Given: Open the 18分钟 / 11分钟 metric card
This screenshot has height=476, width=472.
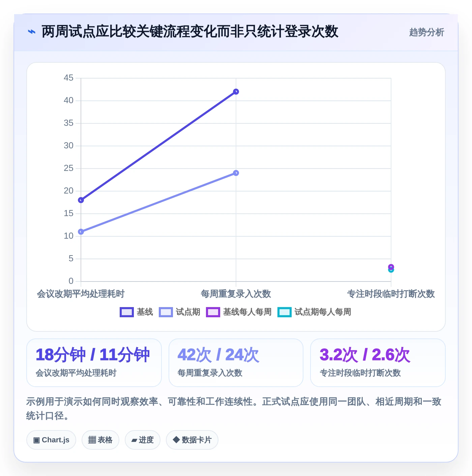Looking at the screenshot, I should click(x=94, y=363).
